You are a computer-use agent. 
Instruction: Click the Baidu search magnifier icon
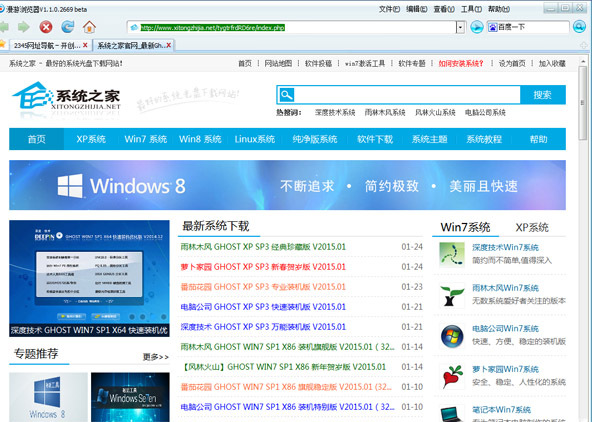(x=579, y=27)
